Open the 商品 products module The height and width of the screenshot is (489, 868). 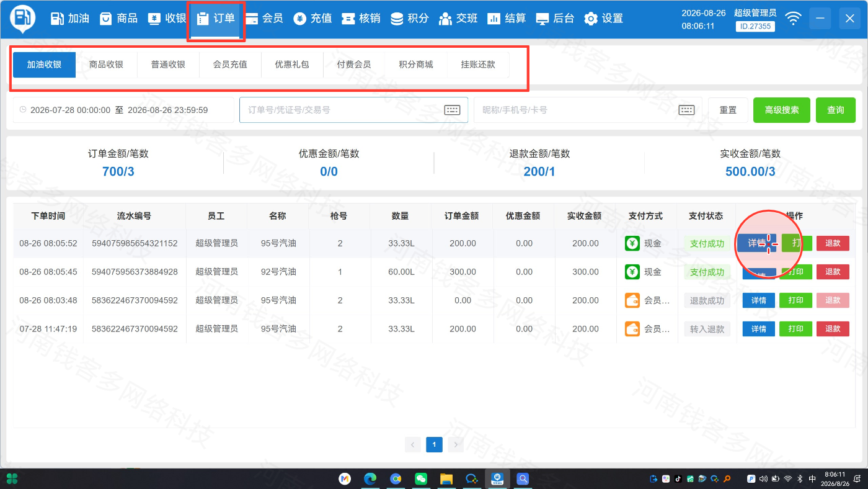pyautogui.click(x=118, y=19)
